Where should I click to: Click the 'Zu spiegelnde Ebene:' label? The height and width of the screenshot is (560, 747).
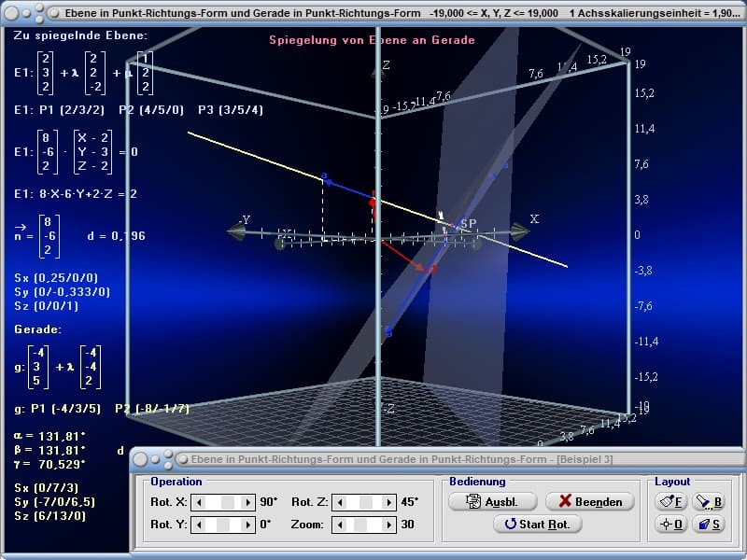point(80,35)
